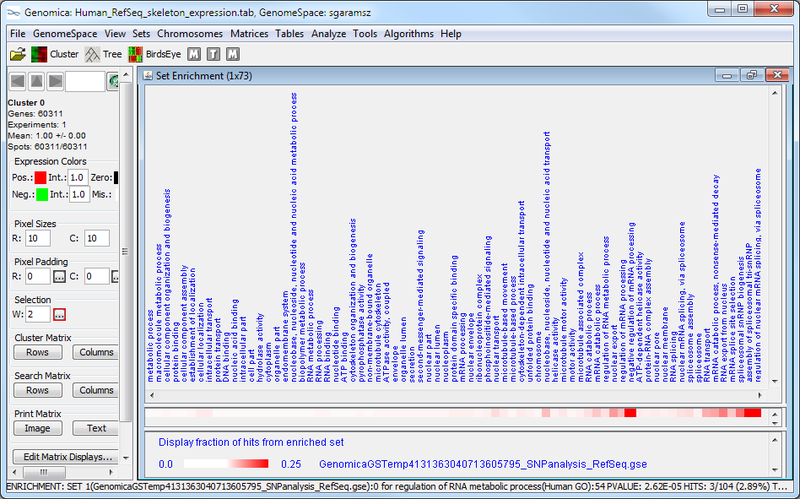This screenshot has height=499, width=800.
Task: Edit the Pixel Padding C field
Action: (x=96, y=277)
